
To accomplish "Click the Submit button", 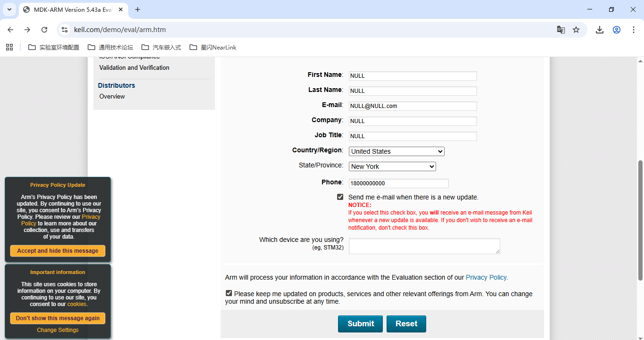I will click(x=360, y=324).
